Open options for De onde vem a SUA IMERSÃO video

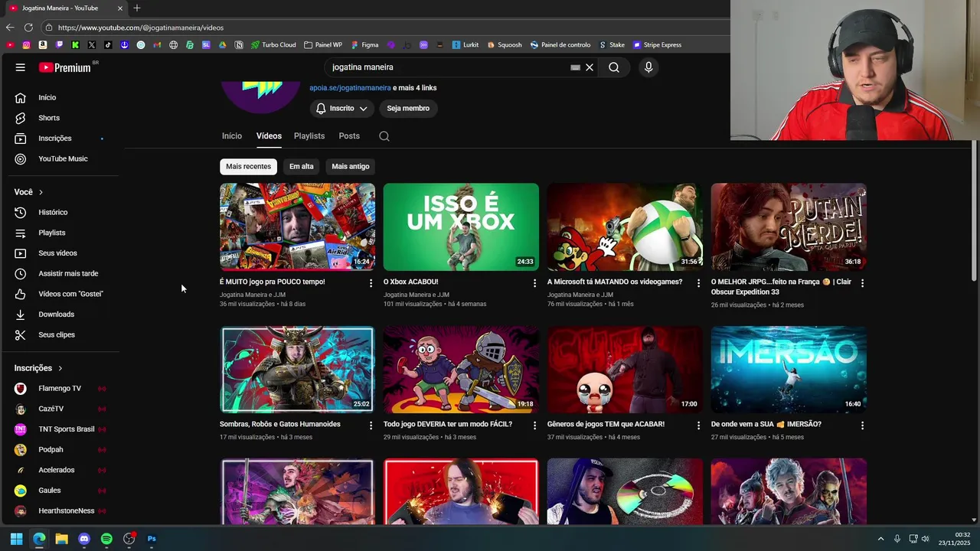click(862, 425)
